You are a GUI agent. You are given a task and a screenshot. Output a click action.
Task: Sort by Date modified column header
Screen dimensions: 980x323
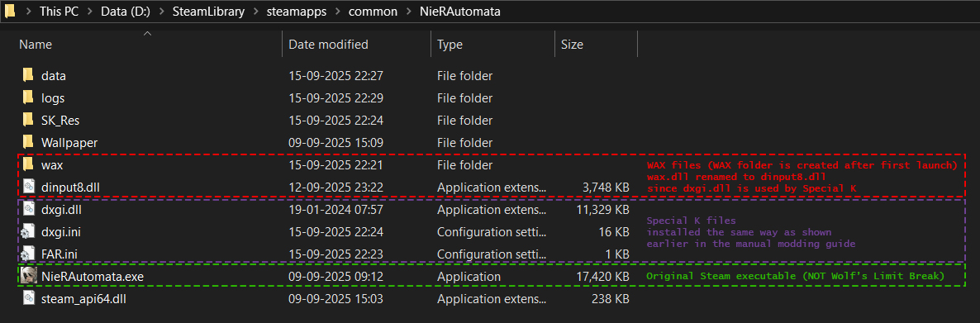328,45
